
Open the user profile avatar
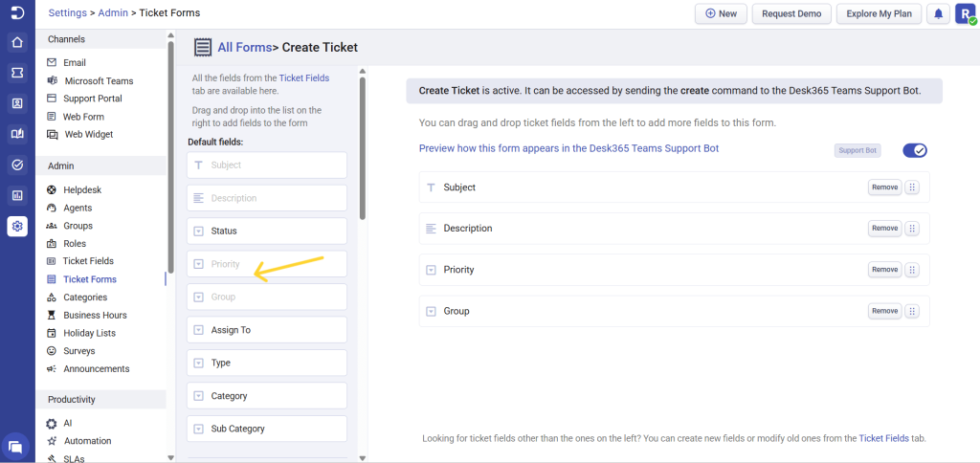click(965, 13)
